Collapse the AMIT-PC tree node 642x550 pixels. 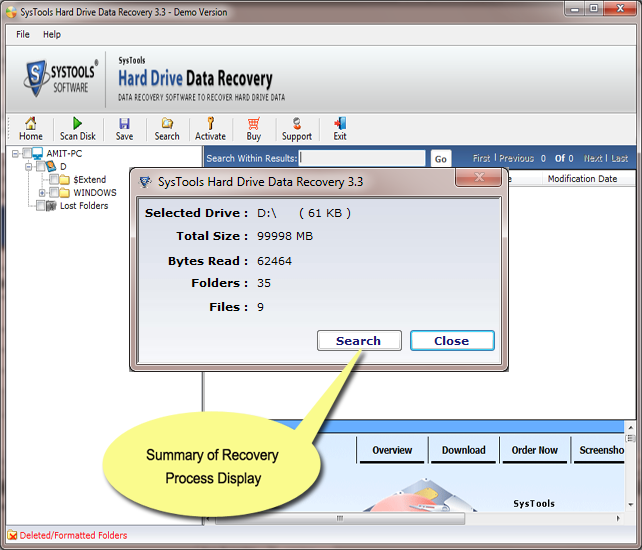pos(15,154)
